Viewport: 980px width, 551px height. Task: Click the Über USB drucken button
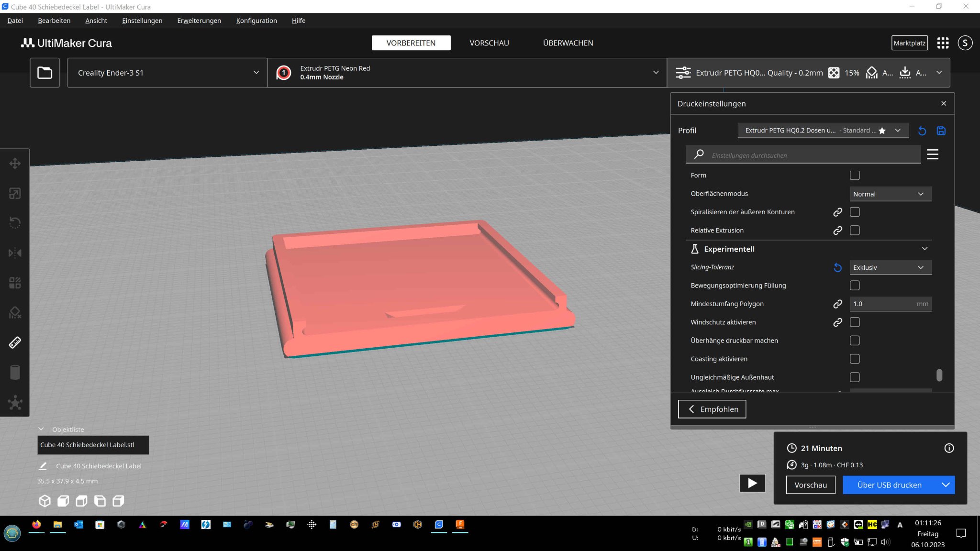(889, 485)
